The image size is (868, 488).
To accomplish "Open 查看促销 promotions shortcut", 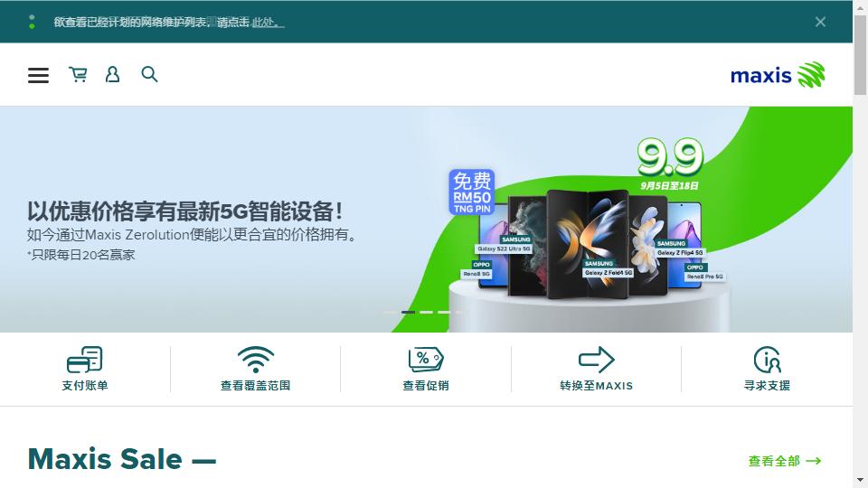I will [x=426, y=369].
